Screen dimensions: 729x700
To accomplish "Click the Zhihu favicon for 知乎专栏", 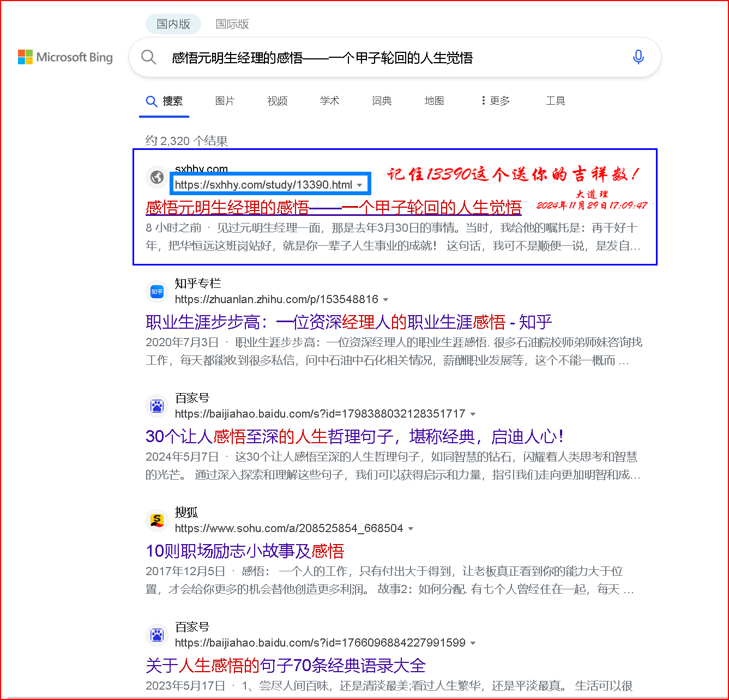I will 157,292.
